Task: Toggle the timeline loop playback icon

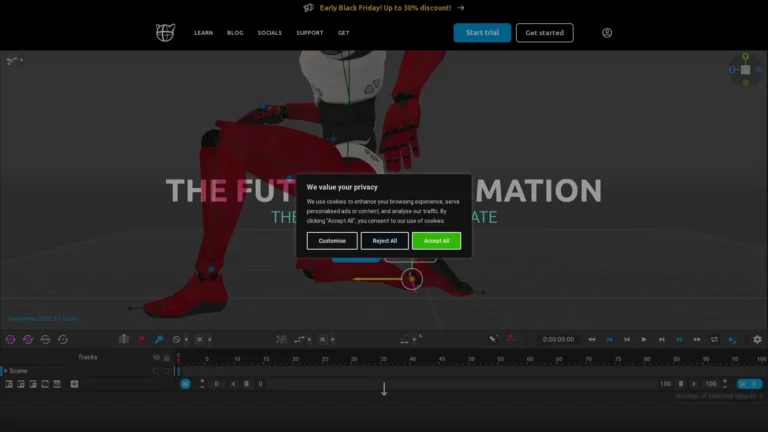Action: coord(714,340)
